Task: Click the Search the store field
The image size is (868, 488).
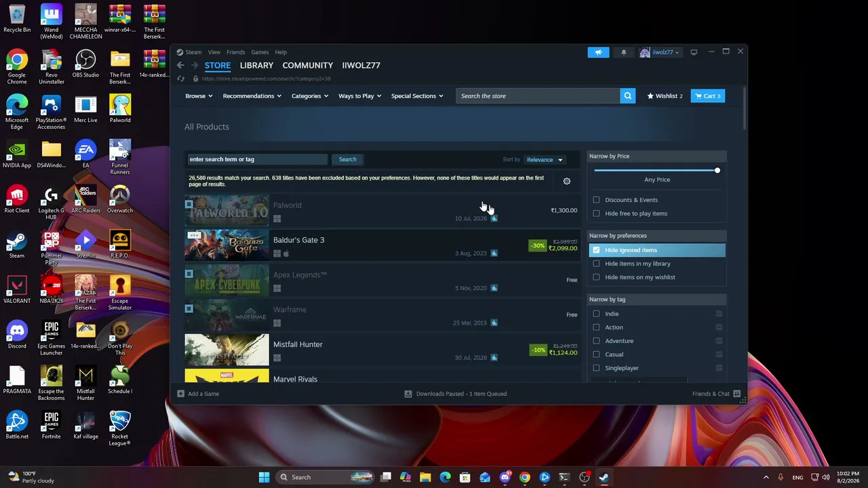Action: (x=538, y=96)
